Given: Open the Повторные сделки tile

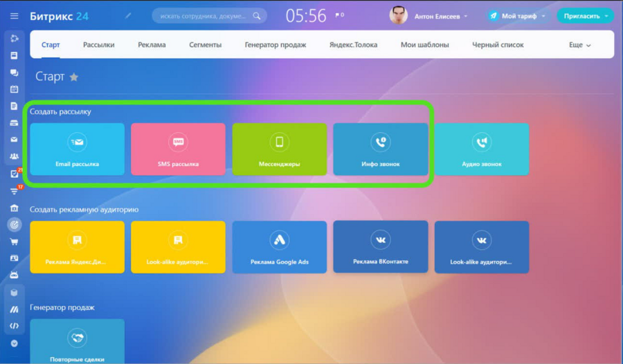Looking at the screenshot, I should point(77,341).
